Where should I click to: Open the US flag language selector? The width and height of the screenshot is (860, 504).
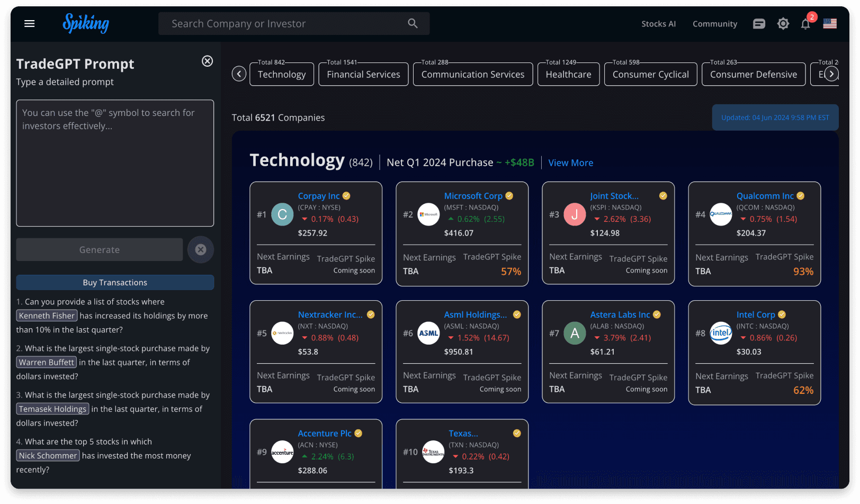(x=830, y=24)
